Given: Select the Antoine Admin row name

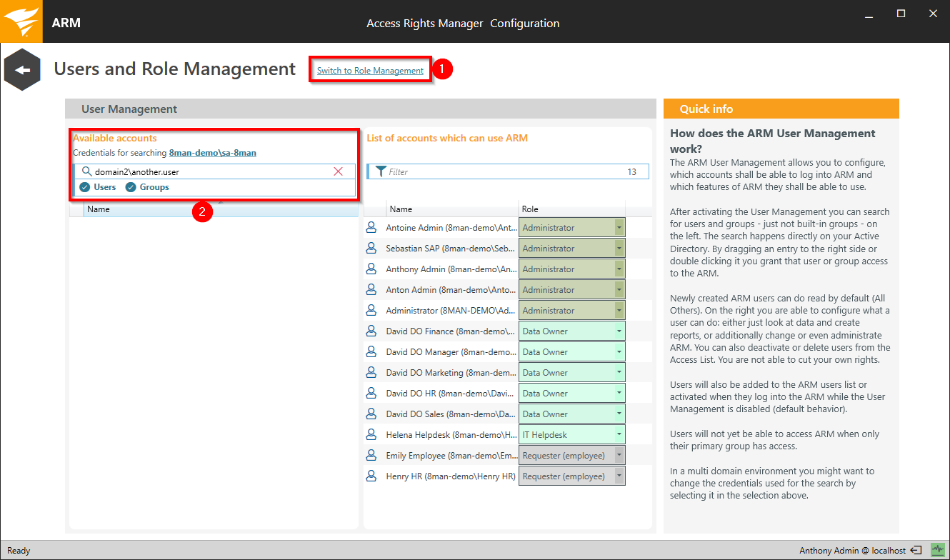Looking at the screenshot, I should pyautogui.click(x=451, y=228).
